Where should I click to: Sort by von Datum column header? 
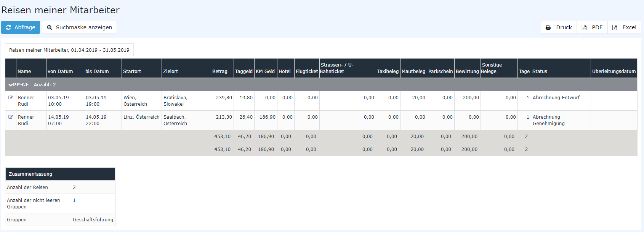click(60, 72)
